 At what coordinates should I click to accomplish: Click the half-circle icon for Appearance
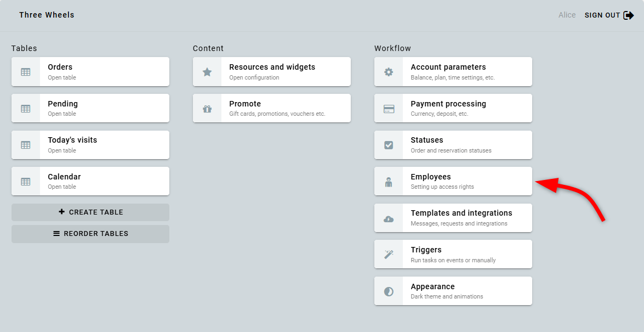tap(389, 291)
